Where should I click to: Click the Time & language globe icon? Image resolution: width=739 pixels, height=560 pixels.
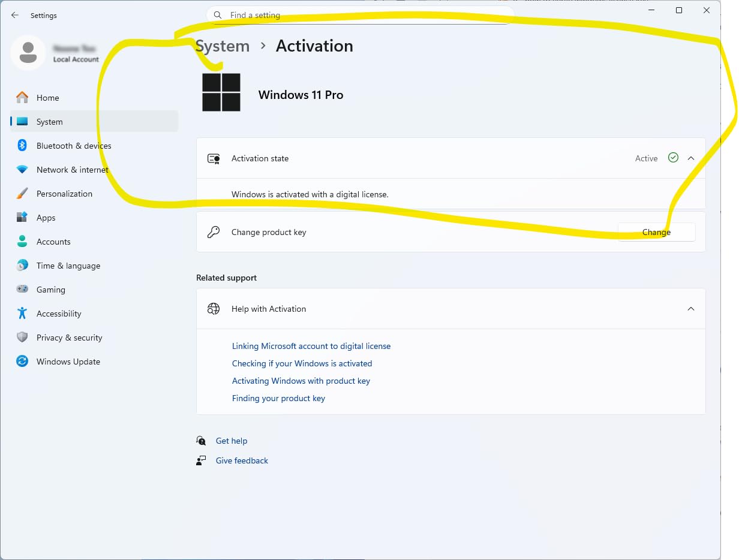point(22,265)
